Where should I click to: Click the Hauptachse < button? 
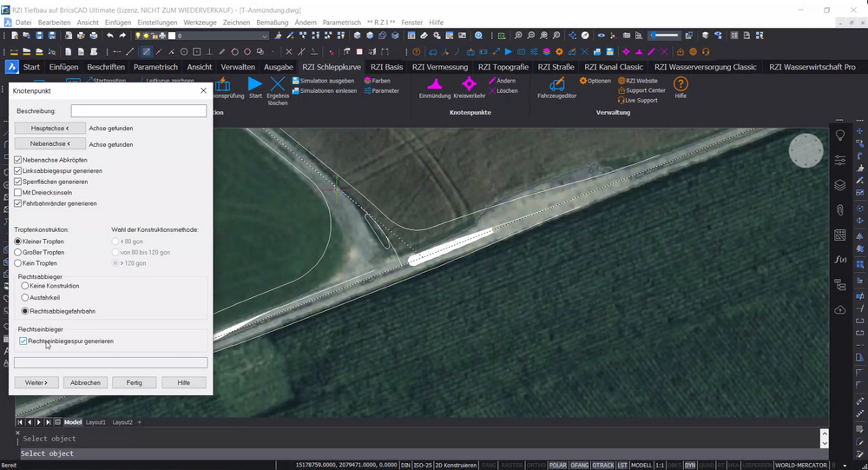[x=49, y=128]
